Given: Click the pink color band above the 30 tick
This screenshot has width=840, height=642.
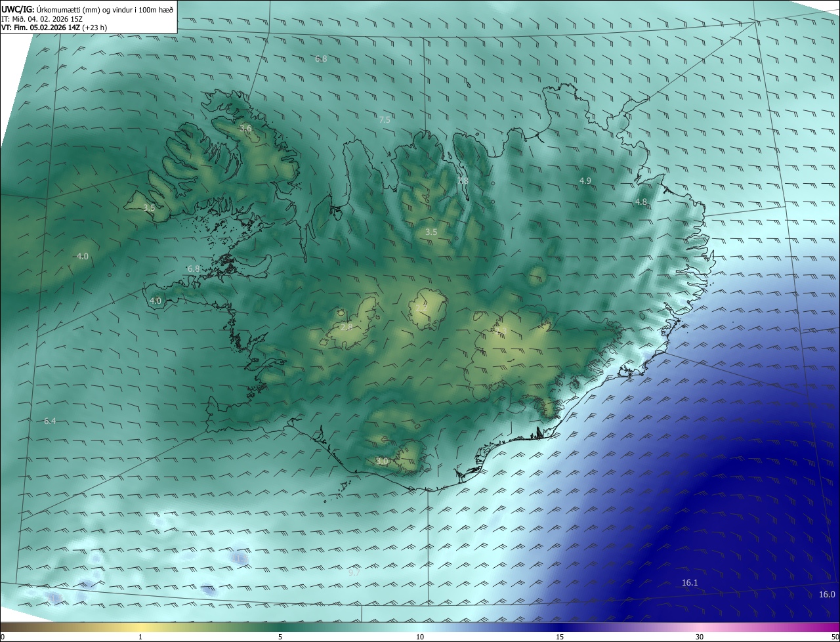Looking at the screenshot, I should (x=700, y=627).
